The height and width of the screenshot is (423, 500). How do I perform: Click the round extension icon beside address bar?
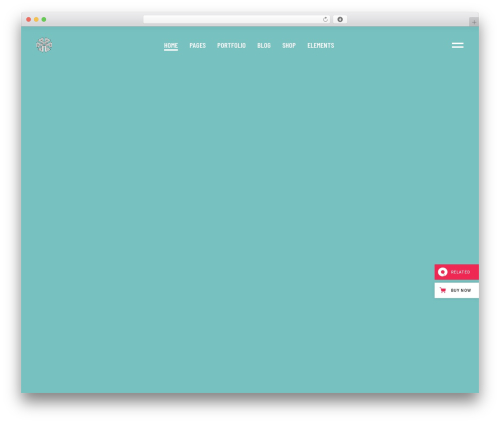click(340, 19)
